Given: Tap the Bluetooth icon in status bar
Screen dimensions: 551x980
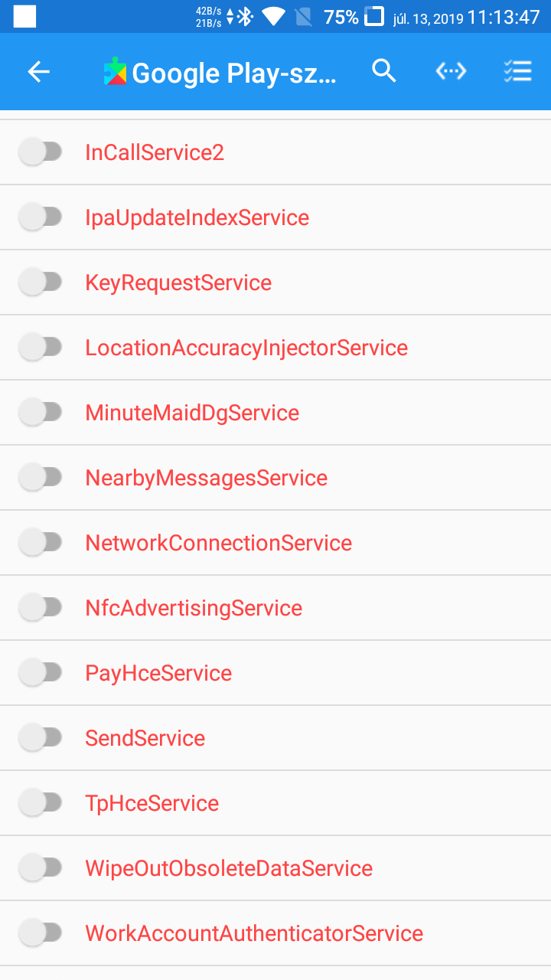Looking at the screenshot, I should (246, 16).
